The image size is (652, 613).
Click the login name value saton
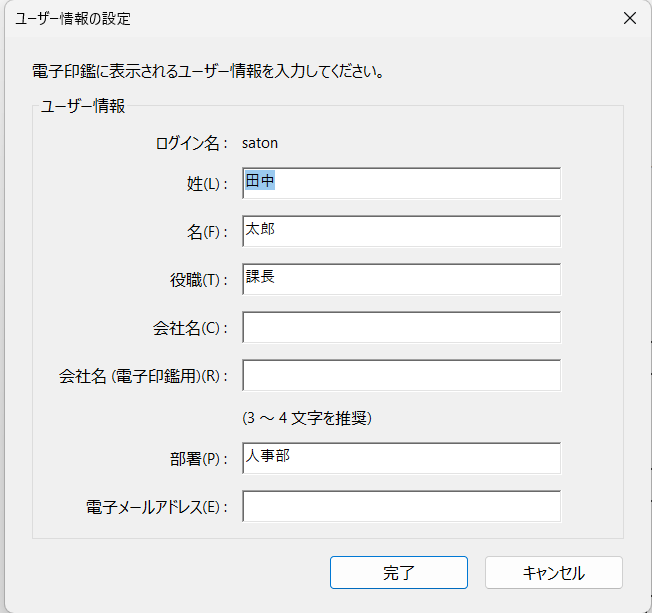tap(260, 143)
